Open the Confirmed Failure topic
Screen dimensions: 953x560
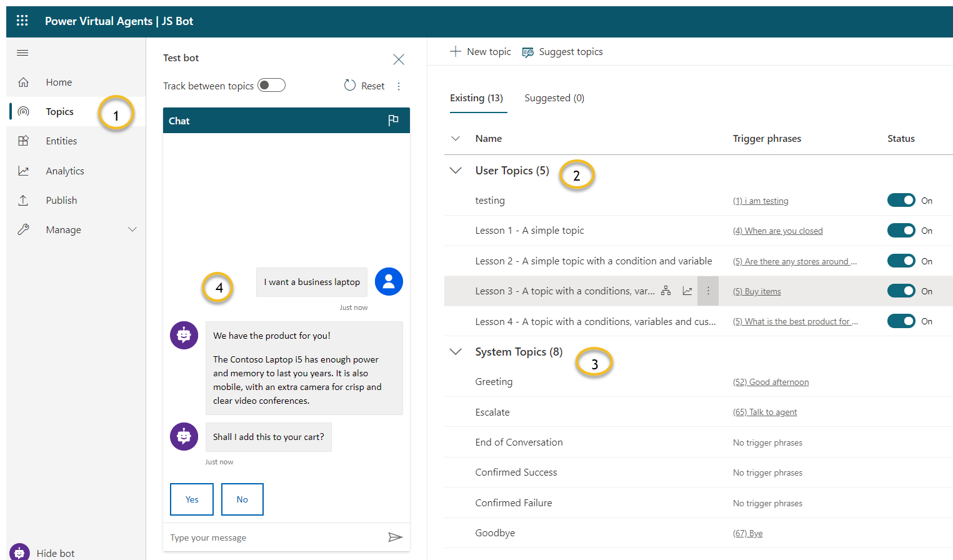514,502
